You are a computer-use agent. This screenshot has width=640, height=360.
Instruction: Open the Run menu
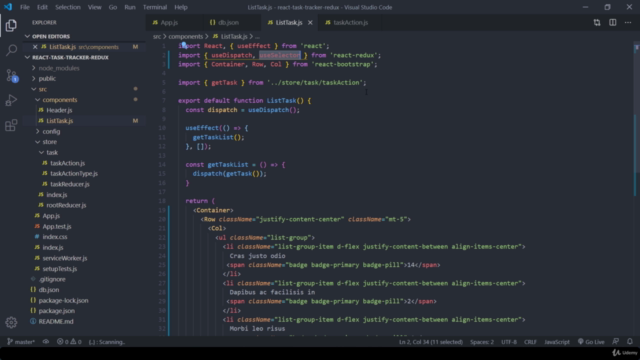pos(130,7)
